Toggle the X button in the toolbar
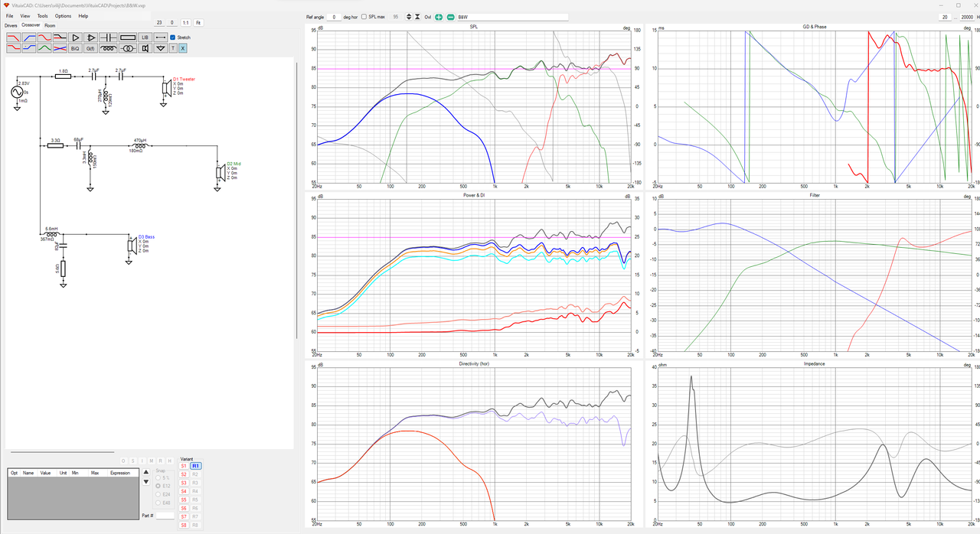 click(183, 48)
